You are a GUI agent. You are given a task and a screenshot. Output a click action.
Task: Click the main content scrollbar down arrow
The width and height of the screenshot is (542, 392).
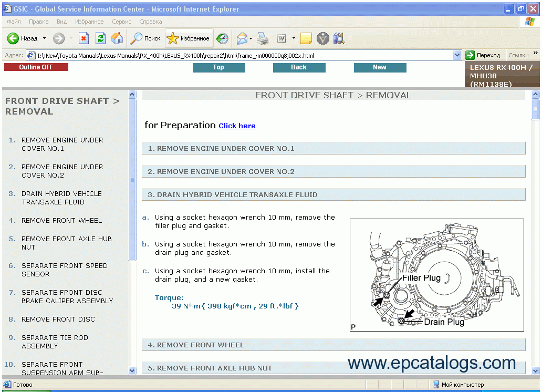click(x=535, y=370)
